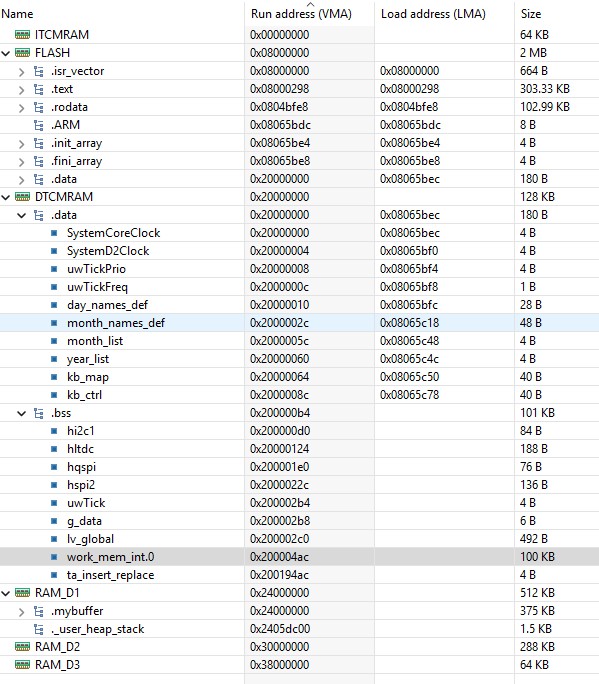Click the ._user_heap_stack section icon

pos(38,629)
